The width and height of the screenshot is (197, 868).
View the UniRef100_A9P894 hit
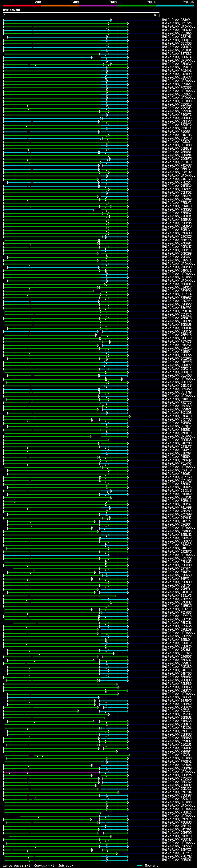point(177,751)
